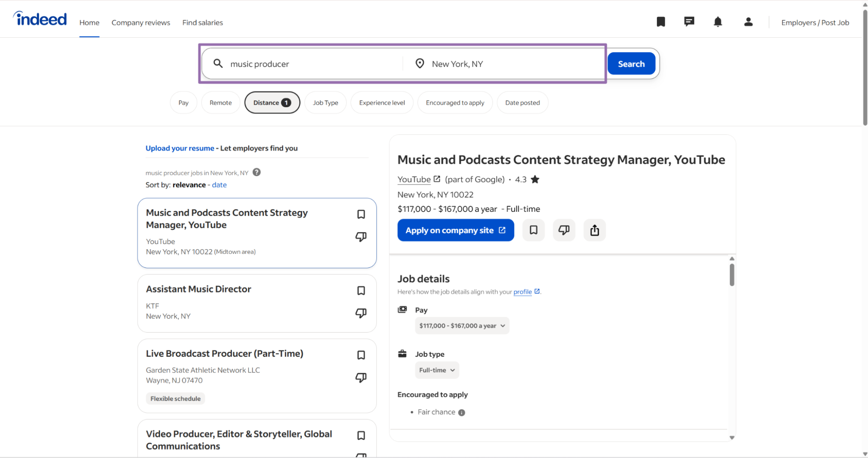The height and width of the screenshot is (458, 868).
Task: Dislike the Live Broadcast Producer job
Action: (361, 377)
